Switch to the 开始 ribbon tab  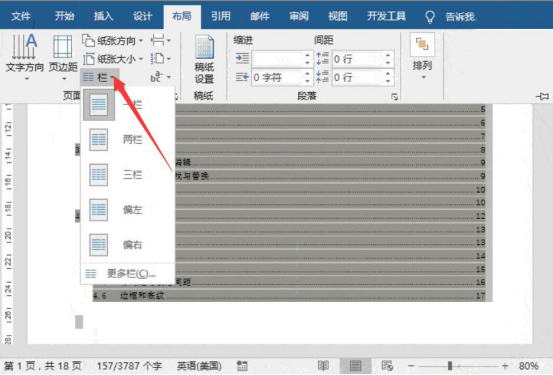(x=65, y=16)
